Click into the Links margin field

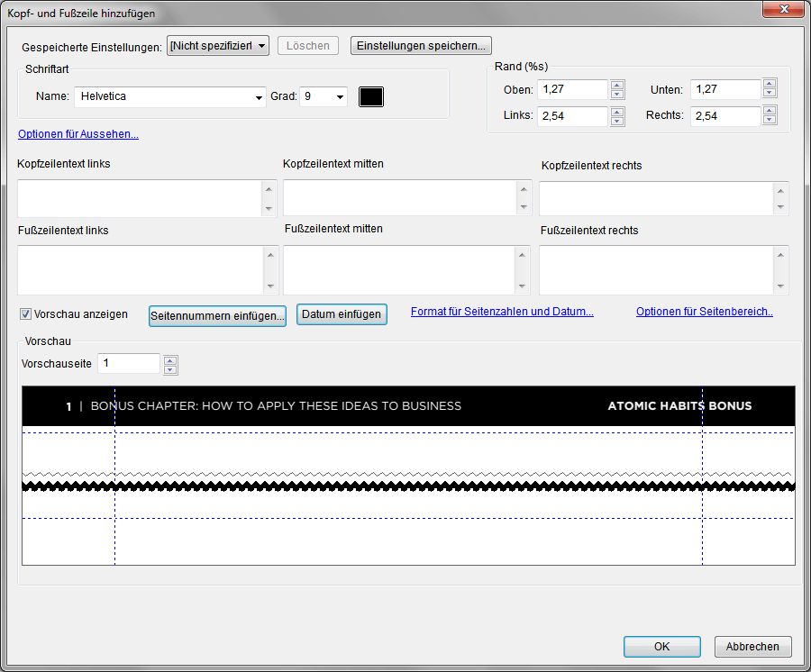pos(572,116)
